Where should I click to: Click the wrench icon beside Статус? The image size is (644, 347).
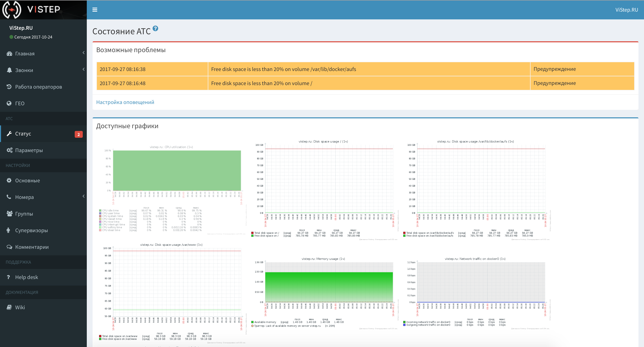point(9,133)
